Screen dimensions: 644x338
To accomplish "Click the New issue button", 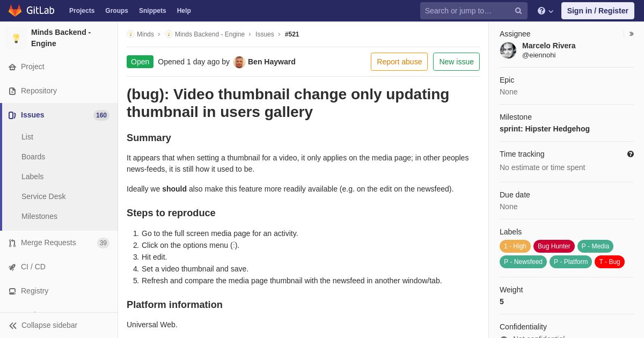I will [456, 62].
